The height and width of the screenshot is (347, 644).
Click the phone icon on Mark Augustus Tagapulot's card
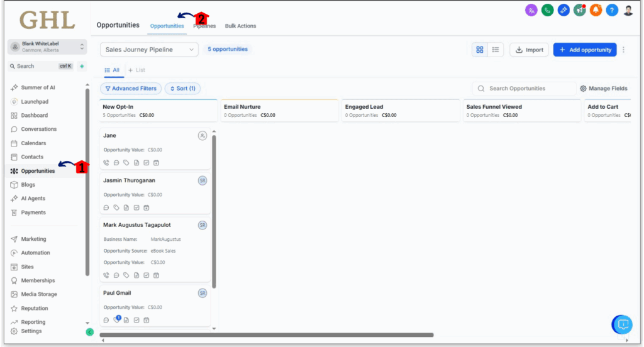tap(106, 275)
